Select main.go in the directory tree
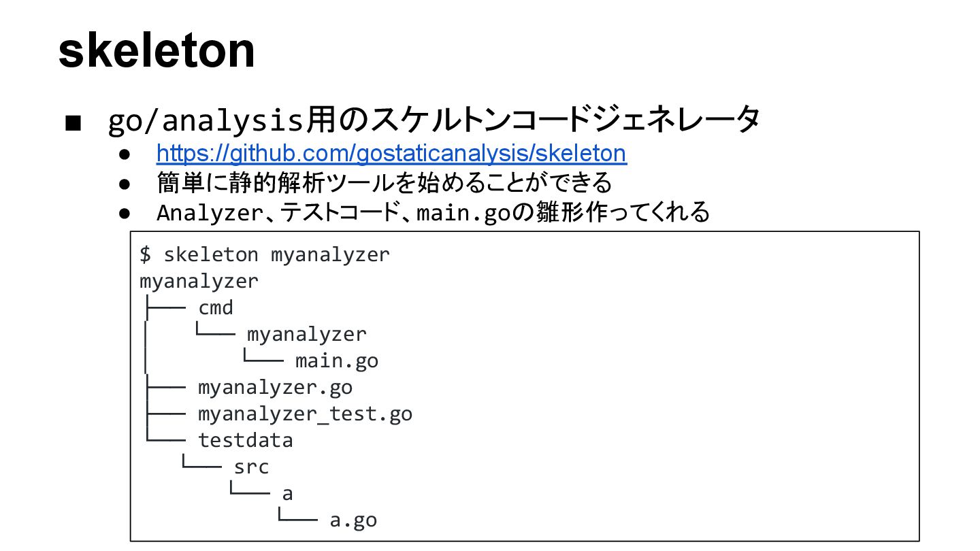Viewport: 980px width, 551px height. [337, 361]
